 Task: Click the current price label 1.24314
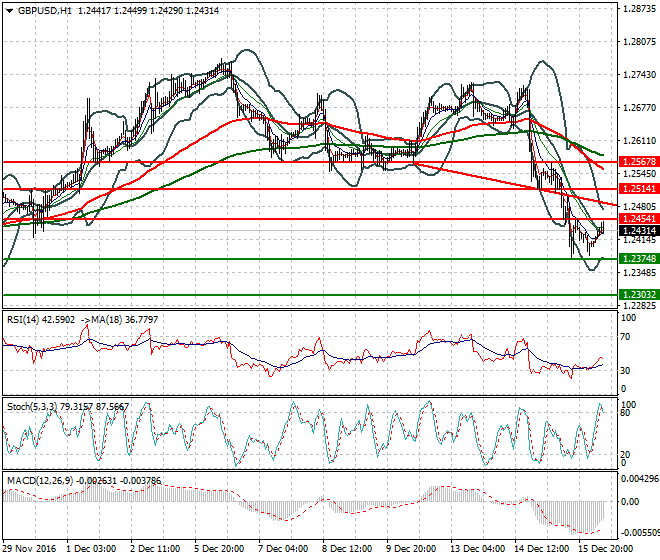[639, 231]
